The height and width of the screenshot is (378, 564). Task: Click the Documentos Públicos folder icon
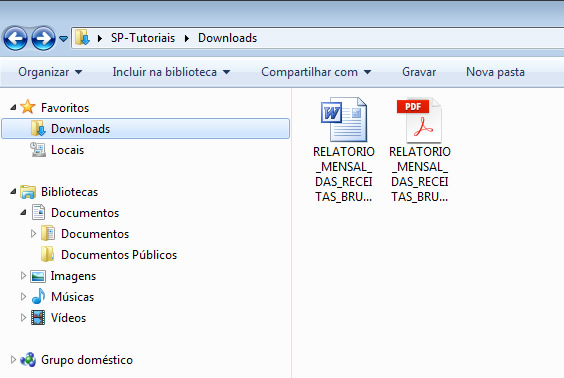pos(47,254)
